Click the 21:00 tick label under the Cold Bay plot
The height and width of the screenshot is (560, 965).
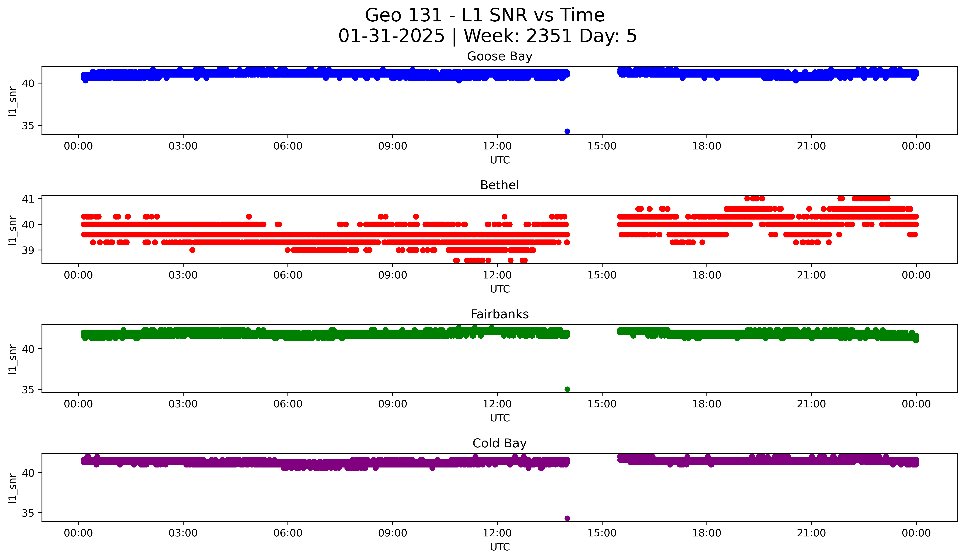coord(811,533)
